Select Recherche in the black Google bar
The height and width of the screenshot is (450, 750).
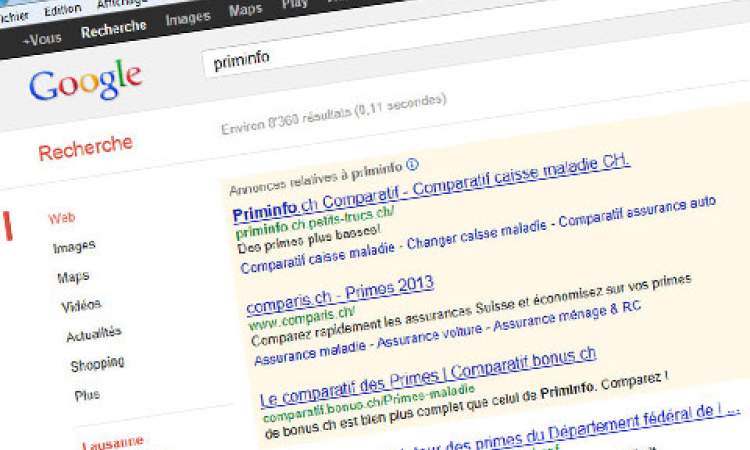pos(113,29)
